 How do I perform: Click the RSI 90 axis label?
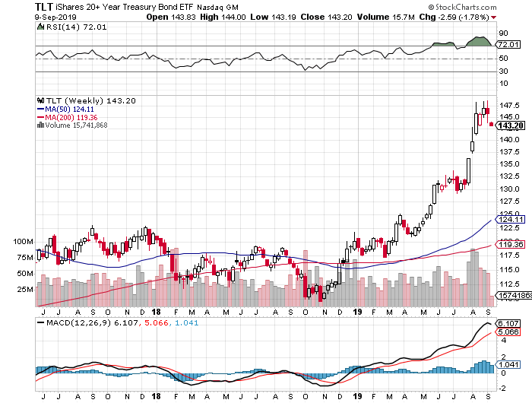tap(503, 33)
